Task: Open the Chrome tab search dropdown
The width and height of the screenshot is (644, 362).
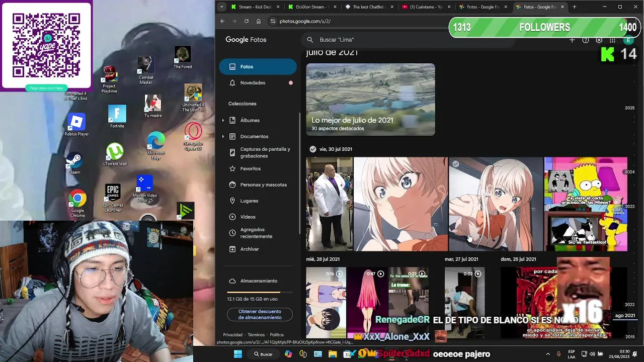Action: tap(222, 7)
